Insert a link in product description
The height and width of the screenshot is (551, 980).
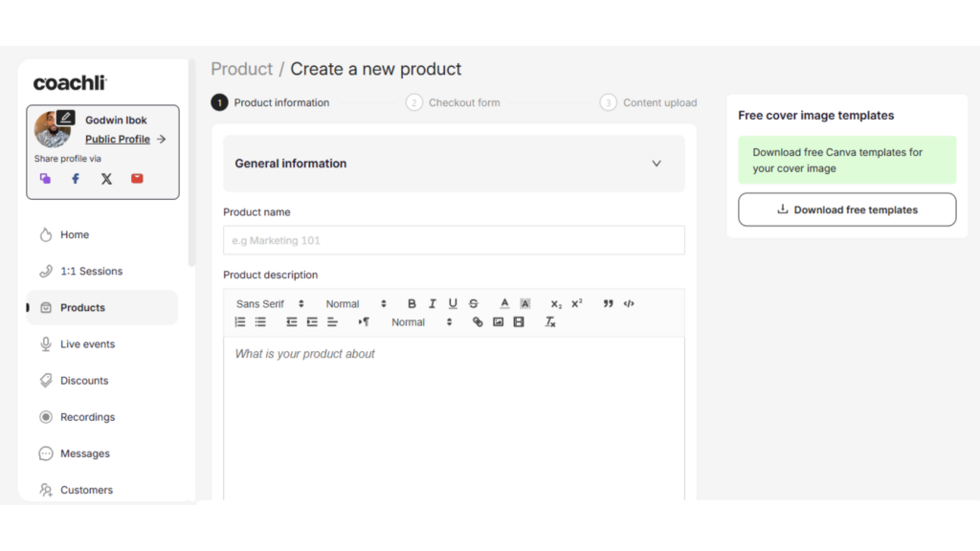tap(478, 322)
